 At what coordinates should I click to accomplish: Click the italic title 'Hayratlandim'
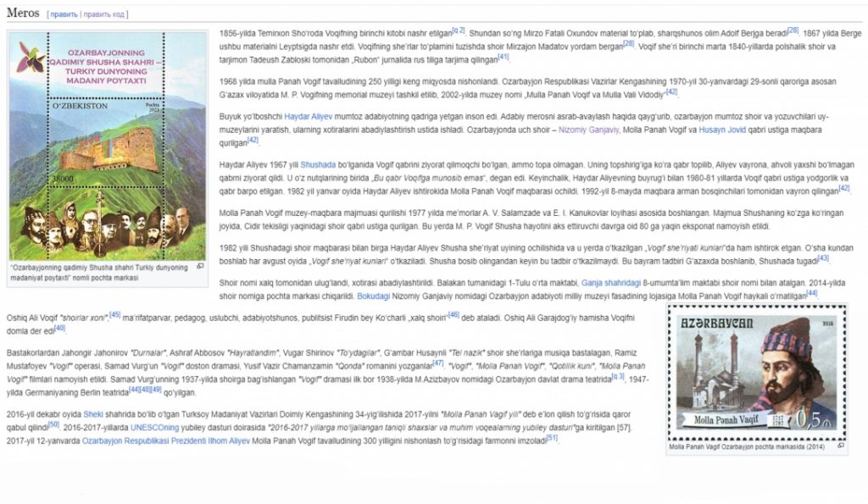[x=254, y=353]
